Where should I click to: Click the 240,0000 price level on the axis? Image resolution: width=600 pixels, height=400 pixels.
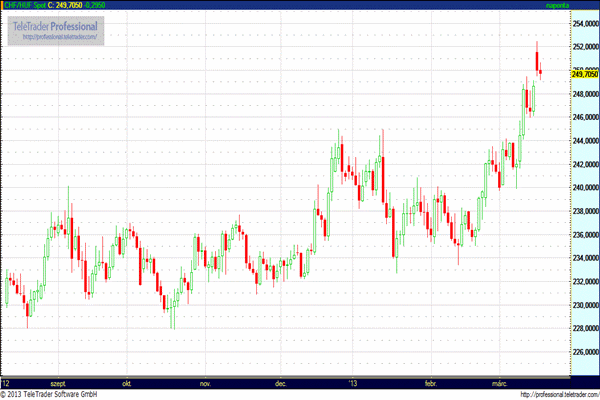click(x=584, y=187)
